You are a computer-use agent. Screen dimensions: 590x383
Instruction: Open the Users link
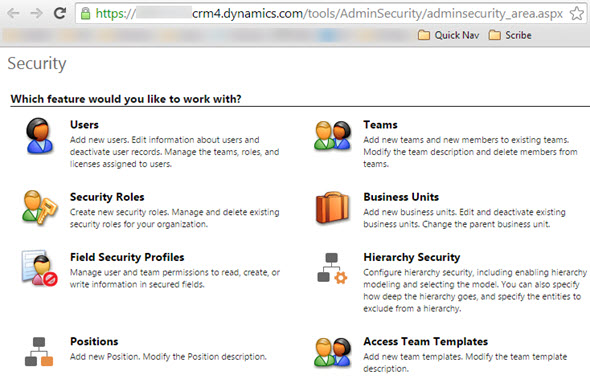84,125
